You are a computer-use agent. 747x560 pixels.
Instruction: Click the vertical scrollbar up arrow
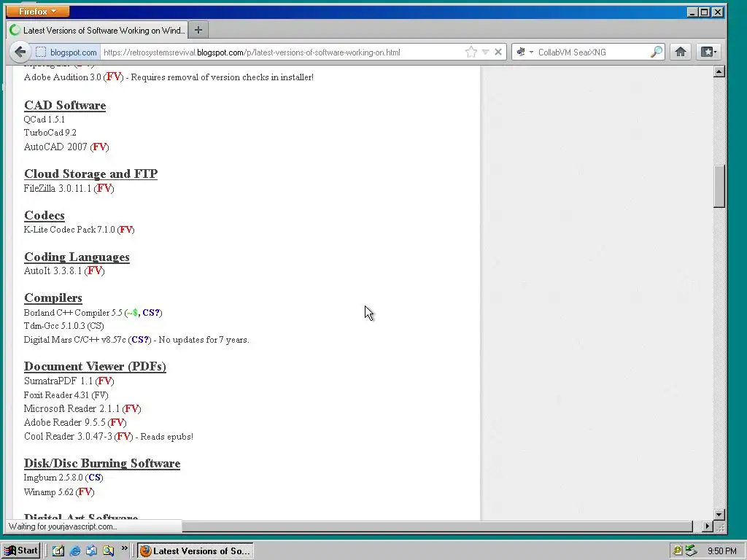(719, 72)
